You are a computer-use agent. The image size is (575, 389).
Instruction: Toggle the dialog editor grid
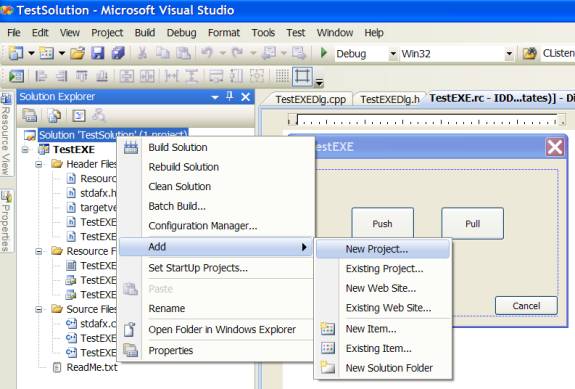pyautogui.click(x=282, y=76)
